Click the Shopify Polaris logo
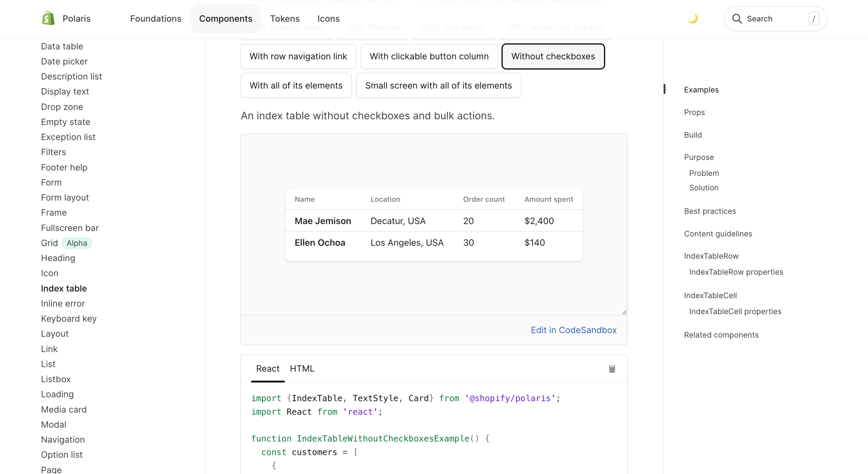 click(x=48, y=18)
